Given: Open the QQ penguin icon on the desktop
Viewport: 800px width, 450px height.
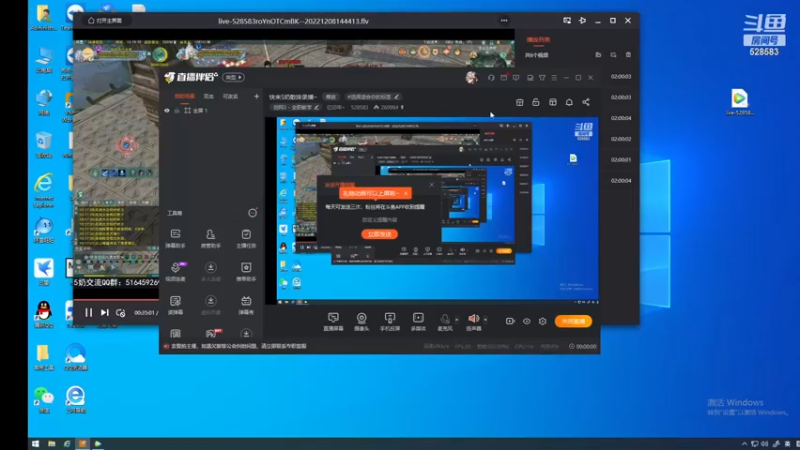Looking at the screenshot, I should coord(44,314).
